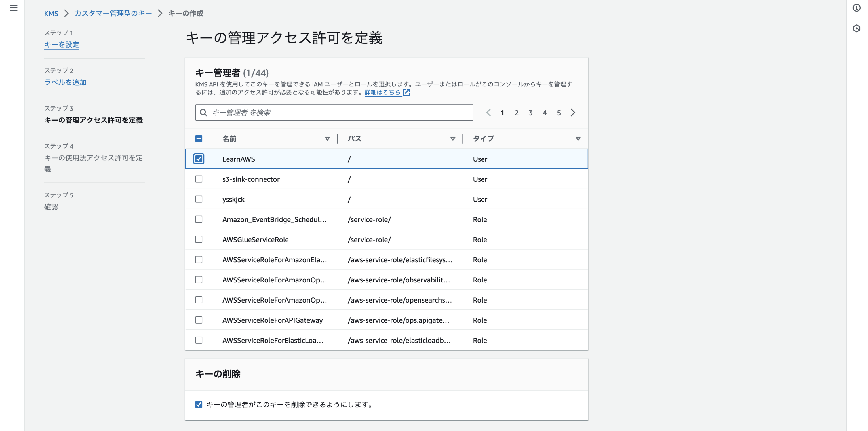Uncheck the LearnAWS user checkbox

tap(199, 159)
